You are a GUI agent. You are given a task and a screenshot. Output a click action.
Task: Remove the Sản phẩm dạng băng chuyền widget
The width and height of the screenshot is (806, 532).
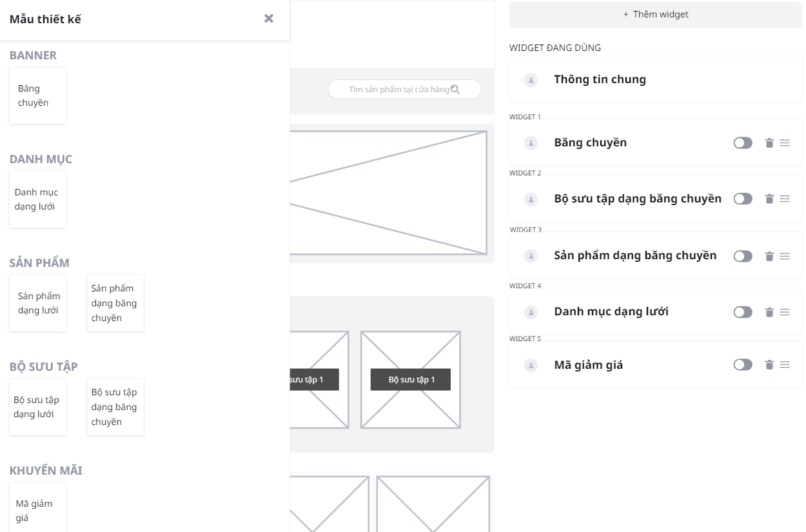(x=769, y=256)
